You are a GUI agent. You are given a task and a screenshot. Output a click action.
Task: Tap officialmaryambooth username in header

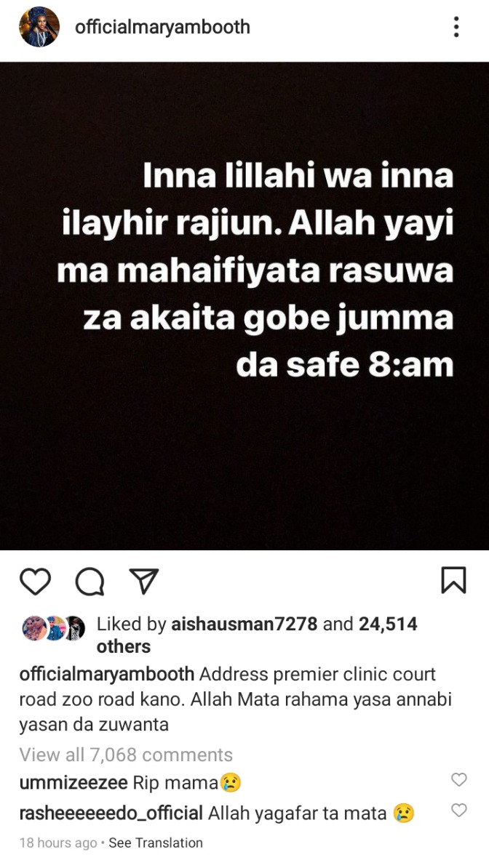pos(162,27)
